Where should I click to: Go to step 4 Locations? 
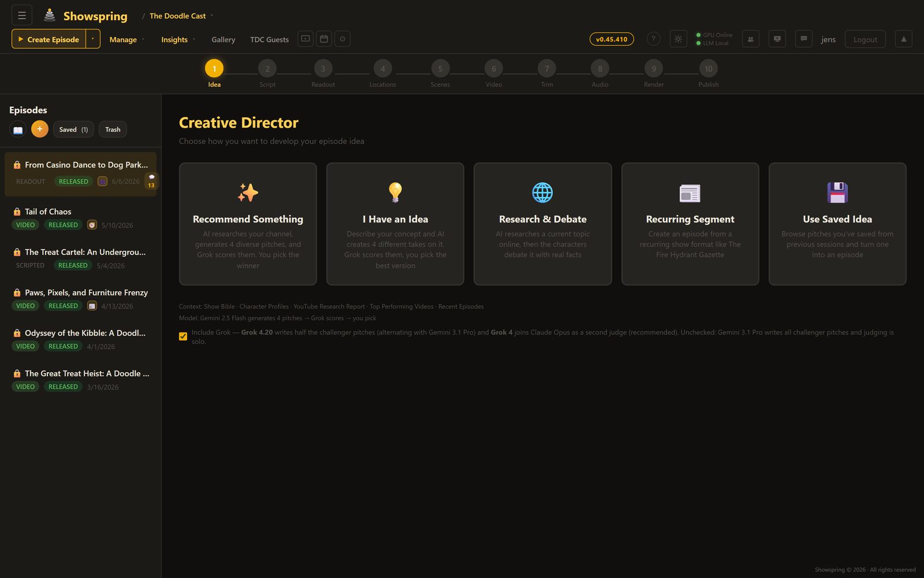tap(383, 73)
